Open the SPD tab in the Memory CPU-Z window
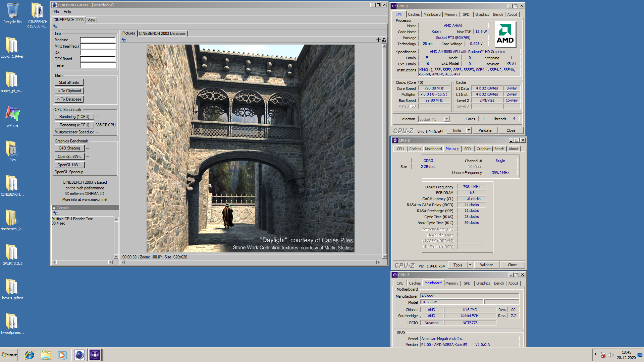644x362 pixels. [x=468, y=149]
